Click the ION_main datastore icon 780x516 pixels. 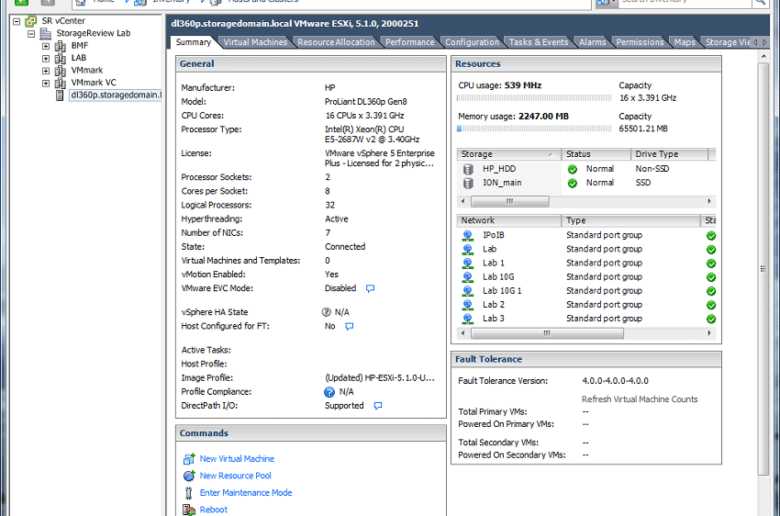pos(468,183)
